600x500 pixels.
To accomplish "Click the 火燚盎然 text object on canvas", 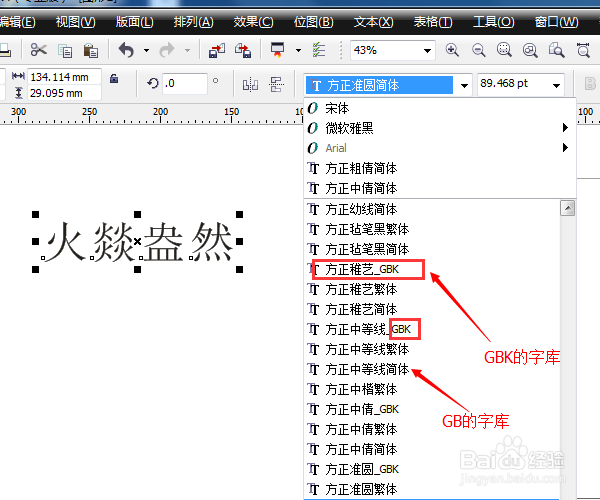I will [x=138, y=242].
